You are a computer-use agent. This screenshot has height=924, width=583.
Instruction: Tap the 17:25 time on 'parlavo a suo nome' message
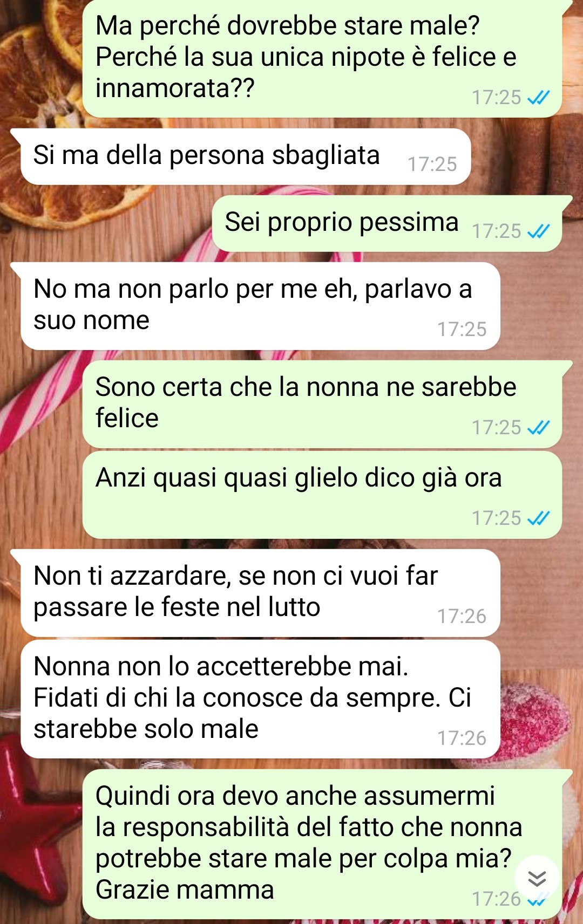(x=462, y=329)
